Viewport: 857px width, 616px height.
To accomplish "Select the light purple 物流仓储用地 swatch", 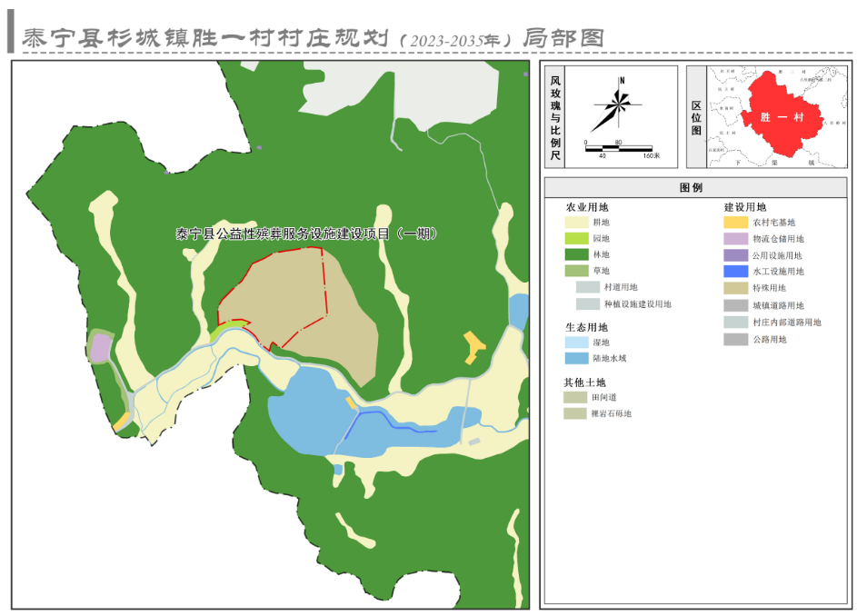I will pyautogui.click(x=735, y=238).
